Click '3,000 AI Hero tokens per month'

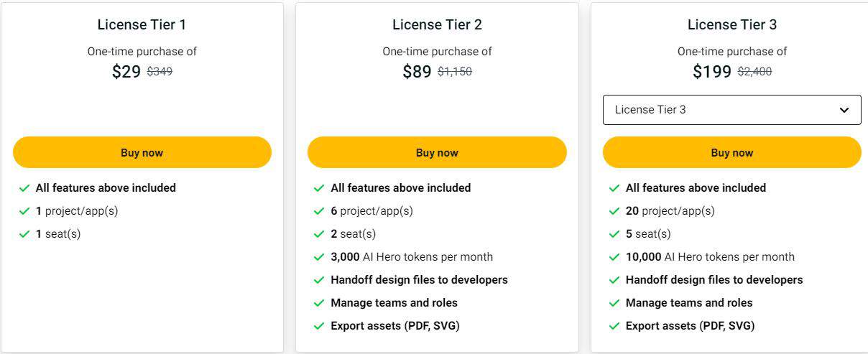(x=412, y=257)
